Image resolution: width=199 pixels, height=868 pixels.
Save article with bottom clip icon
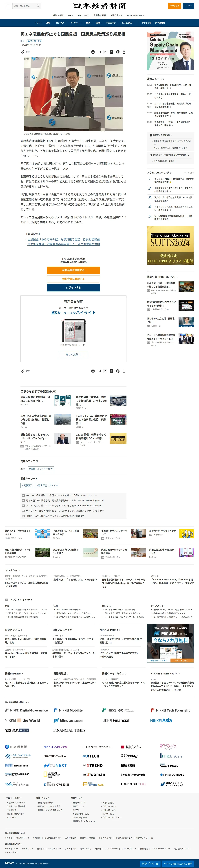[23, 371]
